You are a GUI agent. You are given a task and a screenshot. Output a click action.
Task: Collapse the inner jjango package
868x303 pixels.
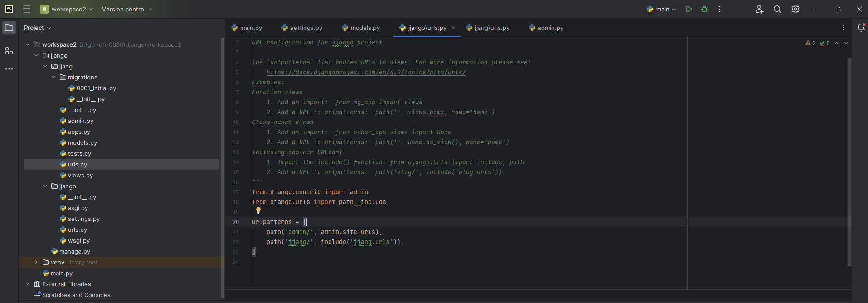pyautogui.click(x=45, y=186)
